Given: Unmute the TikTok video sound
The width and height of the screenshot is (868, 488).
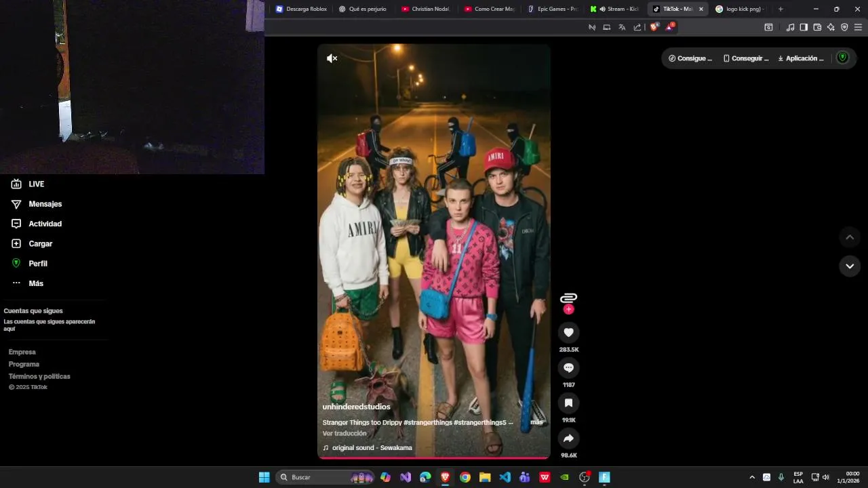Looking at the screenshot, I should click(x=332, y=58).
